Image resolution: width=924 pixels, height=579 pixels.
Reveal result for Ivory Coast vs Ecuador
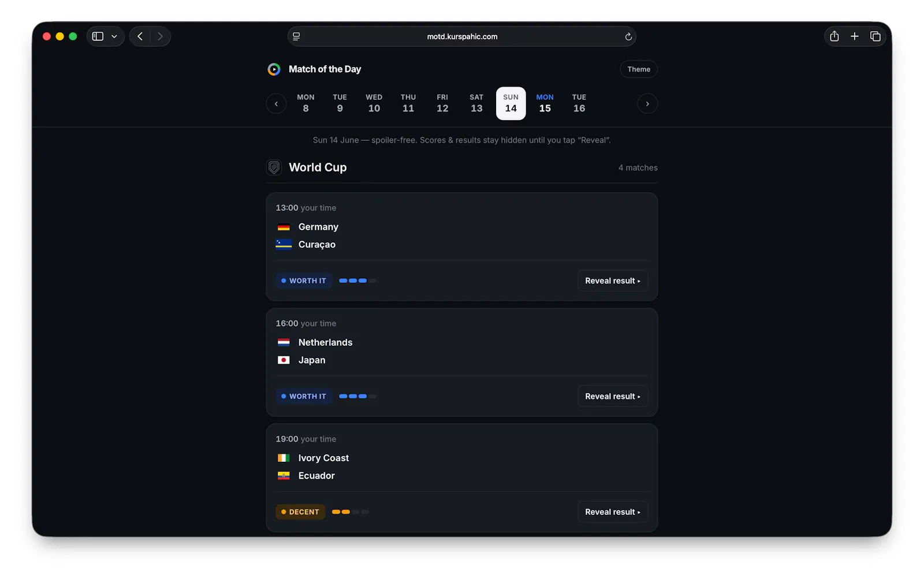(613, 512)
